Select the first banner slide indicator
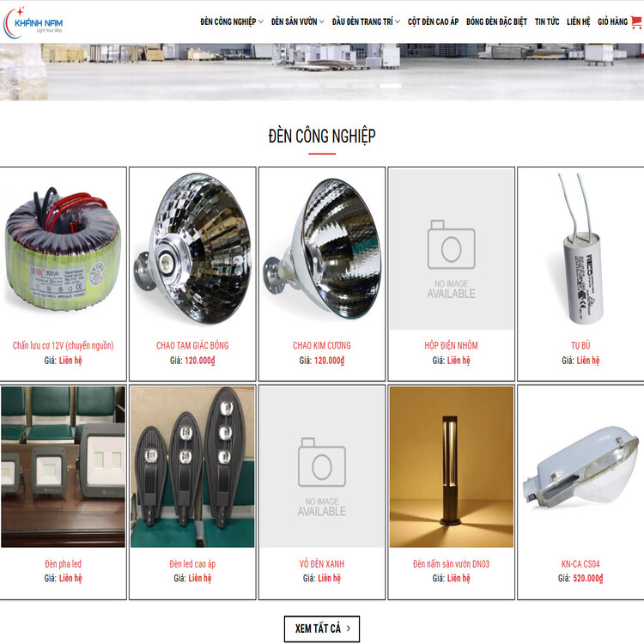This screenshot has height=644, width=644. (253, 86)
